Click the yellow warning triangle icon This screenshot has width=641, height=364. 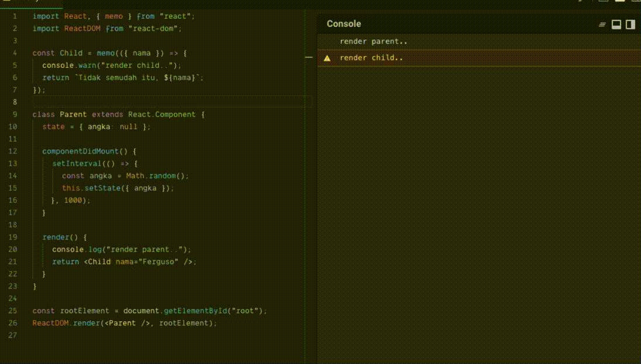point(327,58)
